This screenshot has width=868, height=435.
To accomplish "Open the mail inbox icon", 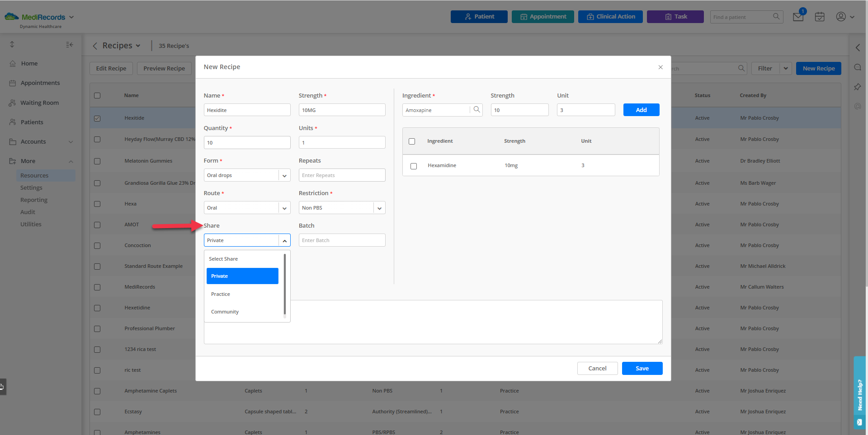I will click(798, 17).
